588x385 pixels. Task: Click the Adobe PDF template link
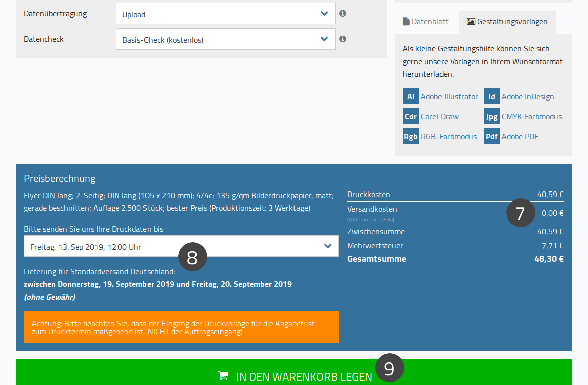coord(520,137)
